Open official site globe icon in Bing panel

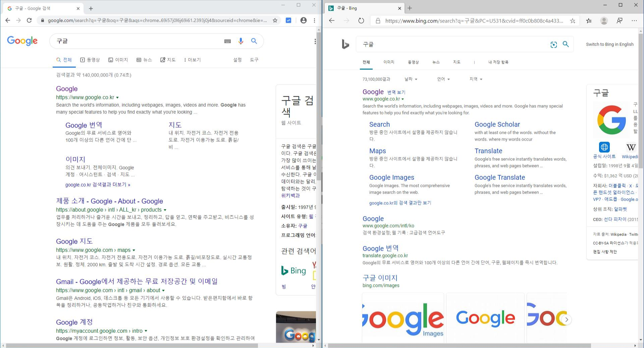tap(604, 147)
